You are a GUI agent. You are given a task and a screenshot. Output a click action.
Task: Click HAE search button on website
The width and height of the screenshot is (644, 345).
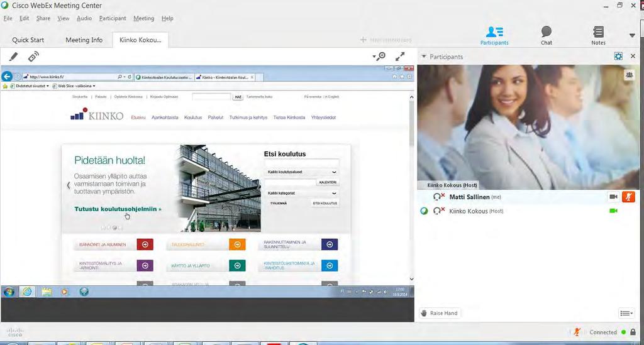point(238,97)
